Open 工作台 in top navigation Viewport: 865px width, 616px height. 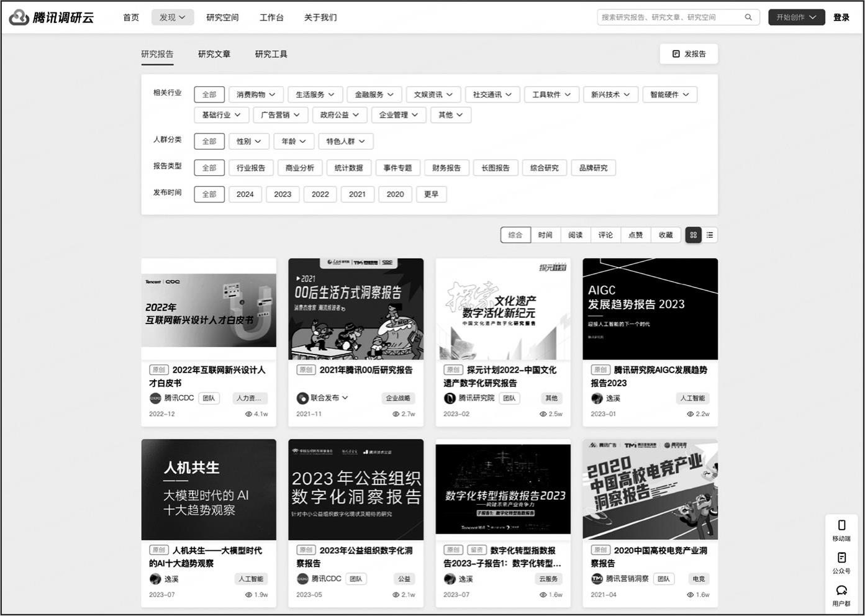(271, 17)
